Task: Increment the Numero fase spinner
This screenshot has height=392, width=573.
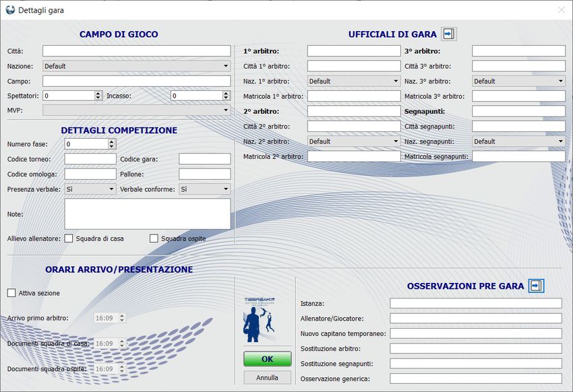Action: click(112, 141)
